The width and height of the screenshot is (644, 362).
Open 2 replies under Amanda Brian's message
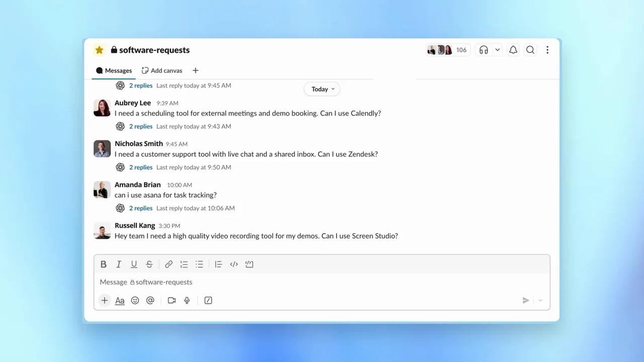pyautogui.click(x=141, y=208)
